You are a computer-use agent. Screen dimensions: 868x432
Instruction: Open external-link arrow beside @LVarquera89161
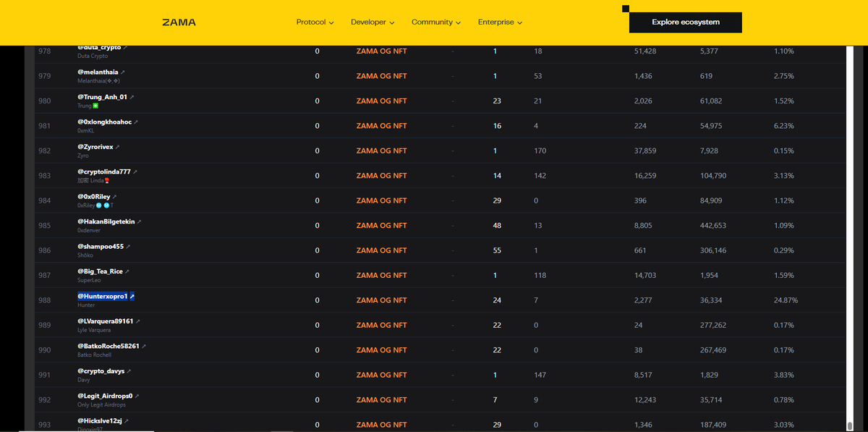(x=138, y=321)
